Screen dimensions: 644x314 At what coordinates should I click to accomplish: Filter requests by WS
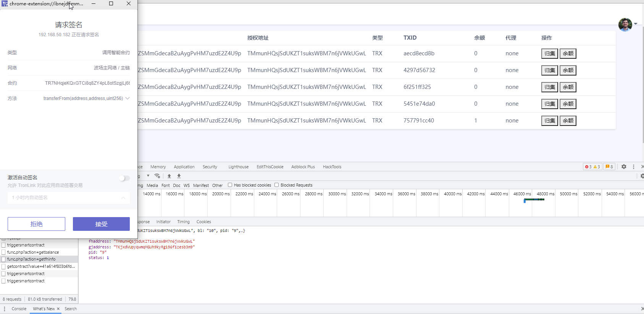tap(187, 185)
